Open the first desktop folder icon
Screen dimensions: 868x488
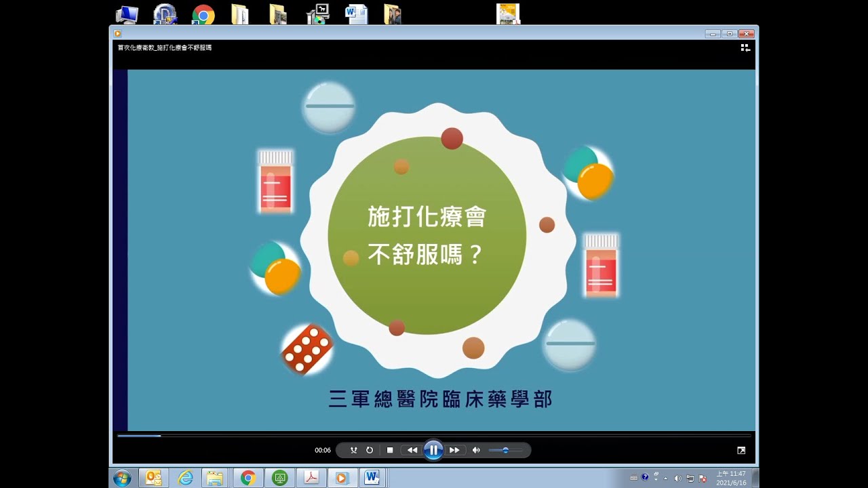pos(240,14)
